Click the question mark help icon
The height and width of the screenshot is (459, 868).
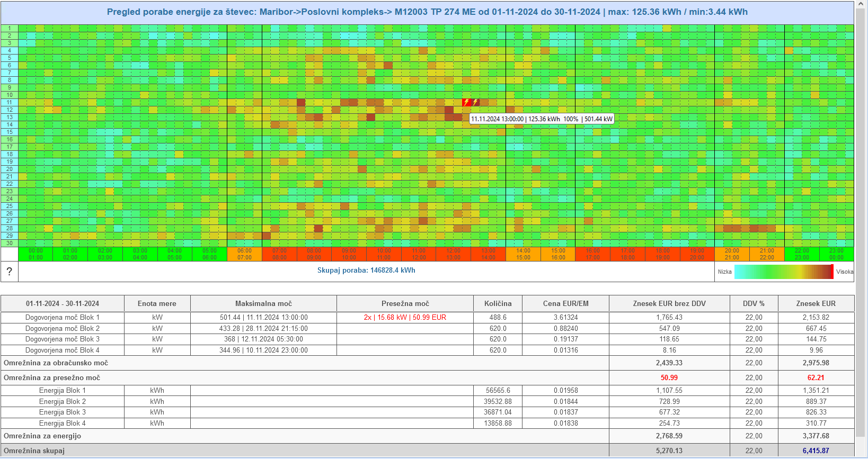[10, 272]
